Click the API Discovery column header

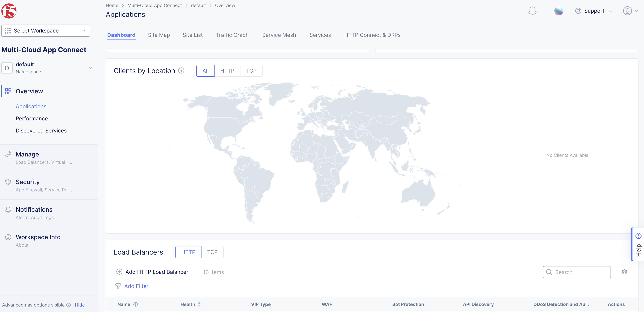point(478,304)
